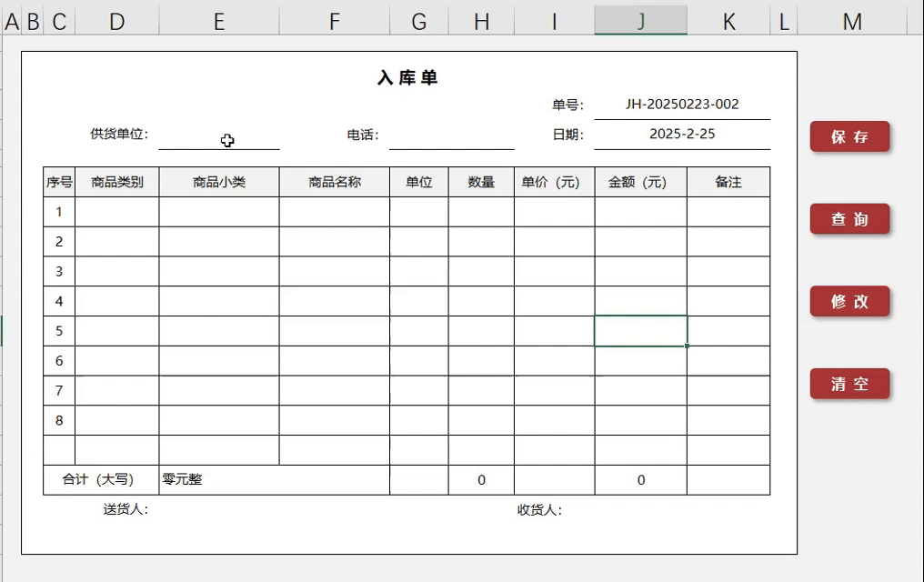Click order number JH-20250223-002 cell
Image resolution: width=924 pixels, height=582 pixels.
click(682, 105)
